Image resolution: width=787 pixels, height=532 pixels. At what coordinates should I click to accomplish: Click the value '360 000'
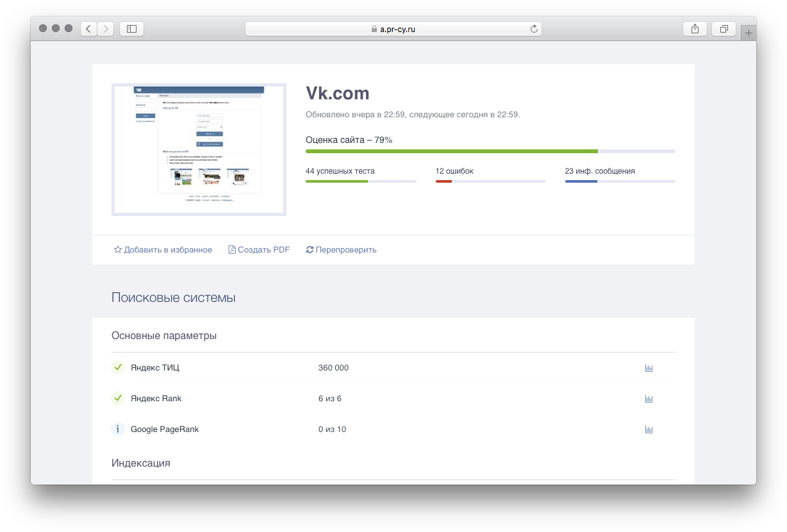pyautogui.click(x=333, y=368)
